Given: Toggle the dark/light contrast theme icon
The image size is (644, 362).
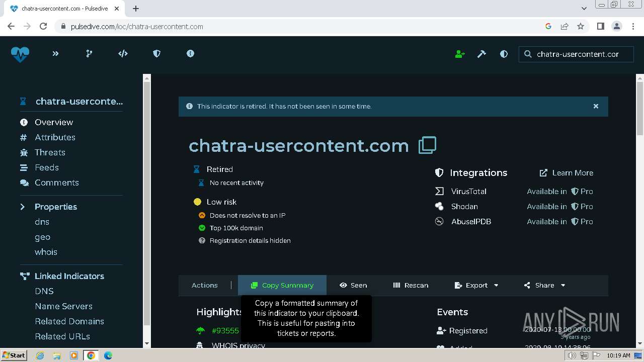Looking at the screenshot, I should pos(504,54).
